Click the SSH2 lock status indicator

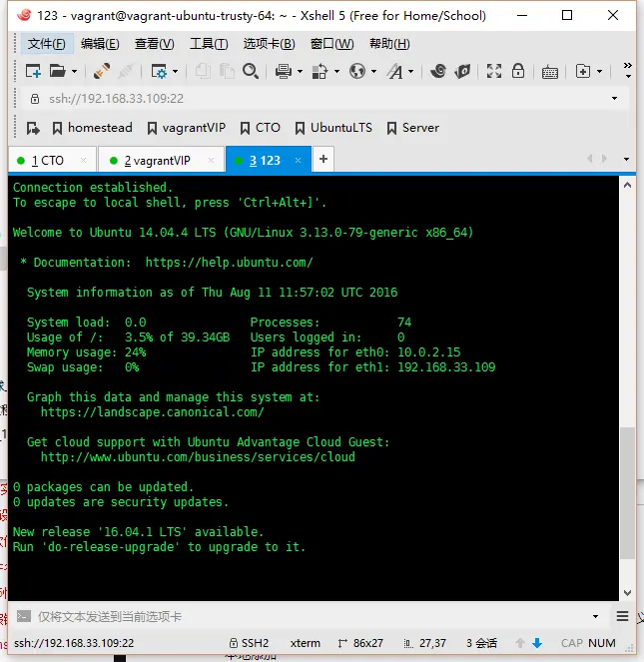coord(249,643)
